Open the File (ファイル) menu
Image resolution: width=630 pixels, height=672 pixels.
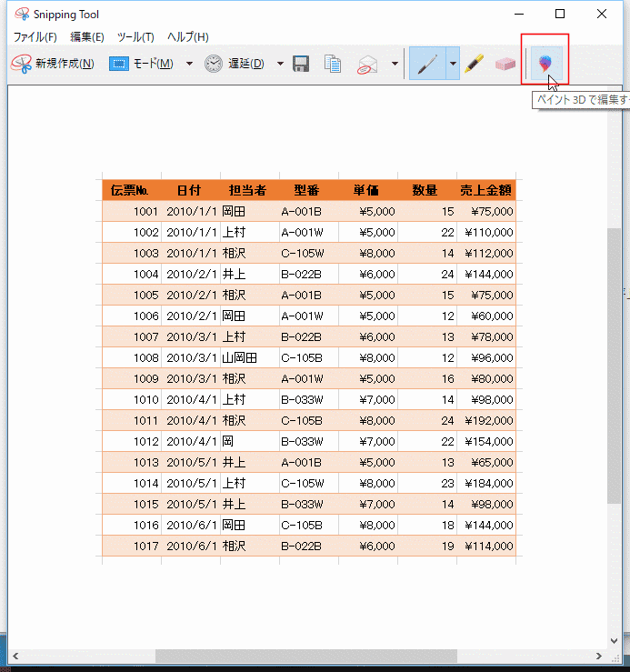(x=35, y=37)
